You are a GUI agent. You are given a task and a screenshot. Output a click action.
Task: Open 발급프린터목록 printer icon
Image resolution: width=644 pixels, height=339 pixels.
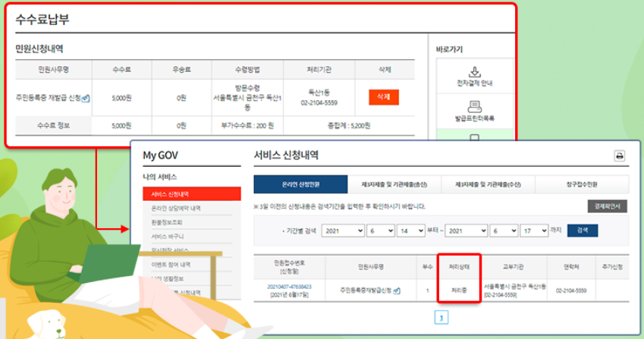coord(475,107)
